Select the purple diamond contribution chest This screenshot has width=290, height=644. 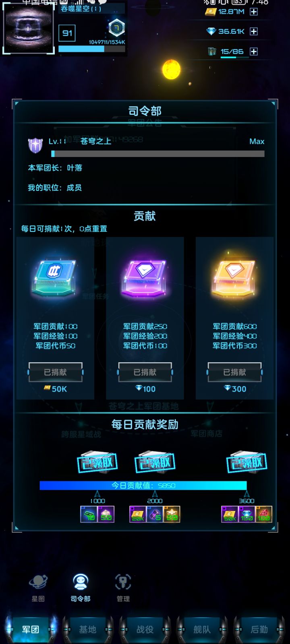145,279
